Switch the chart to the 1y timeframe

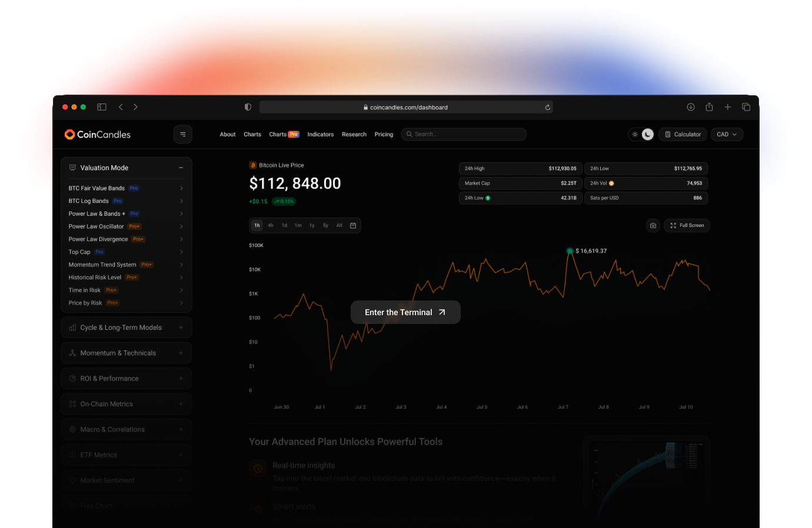312,226
